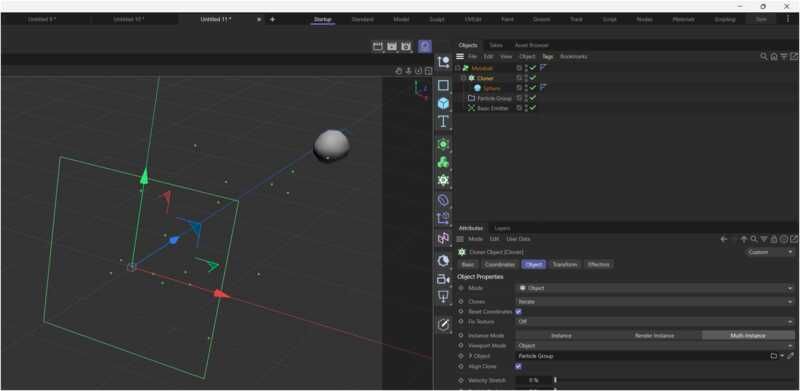This screenshot has width=800, height=391.
Task: Click the viewport orbit rotate icon
Action: [418, 71]
